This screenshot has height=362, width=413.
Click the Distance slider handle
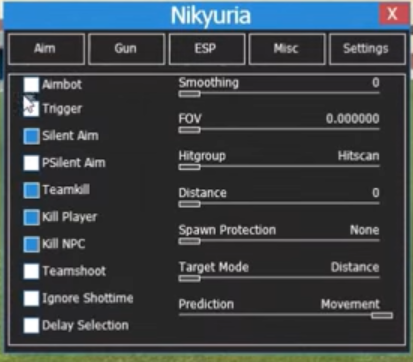pos(189,204)
